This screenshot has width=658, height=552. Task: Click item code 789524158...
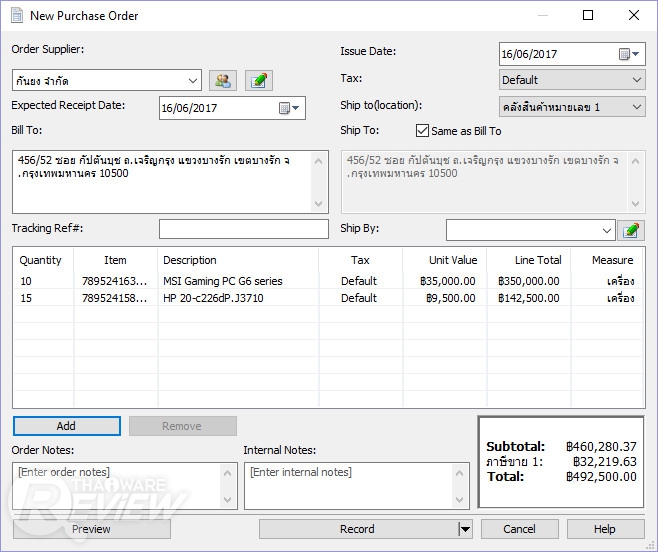pos(114,298)
